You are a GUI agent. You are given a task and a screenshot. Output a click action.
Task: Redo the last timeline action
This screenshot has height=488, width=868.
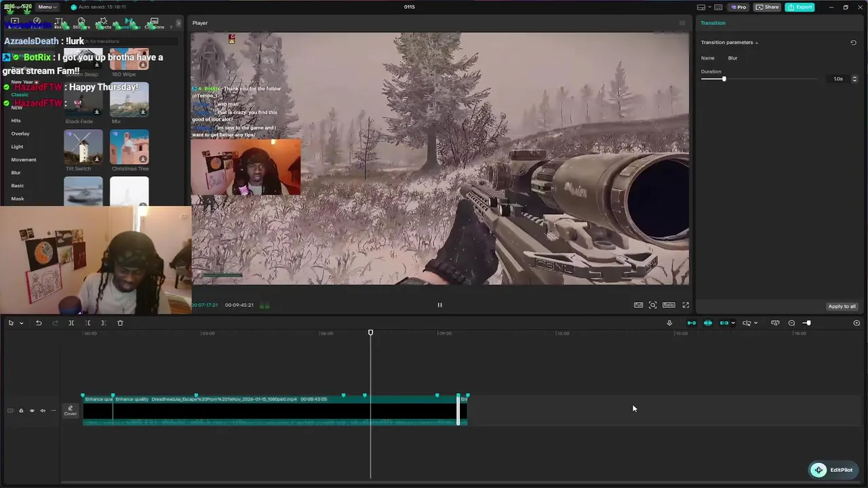pos(55,323)
